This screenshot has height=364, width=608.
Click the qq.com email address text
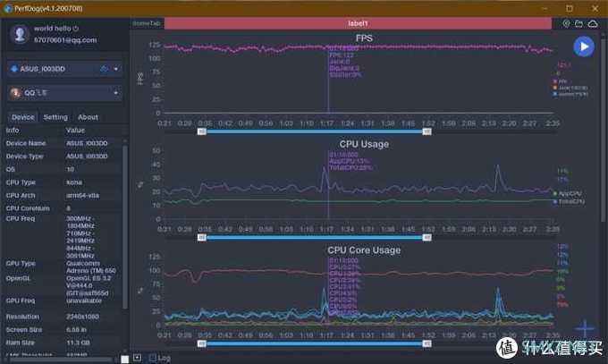coord(65,40)
